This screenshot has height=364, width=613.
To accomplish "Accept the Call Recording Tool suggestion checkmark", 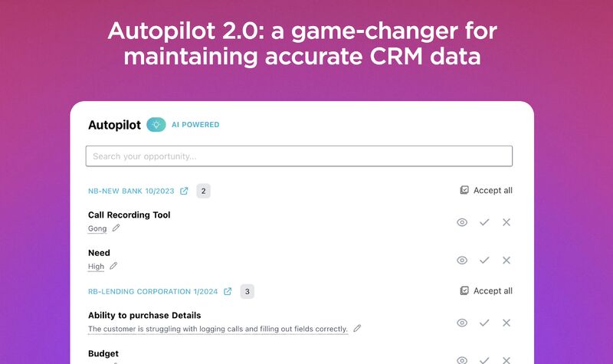I will [484, 222].
